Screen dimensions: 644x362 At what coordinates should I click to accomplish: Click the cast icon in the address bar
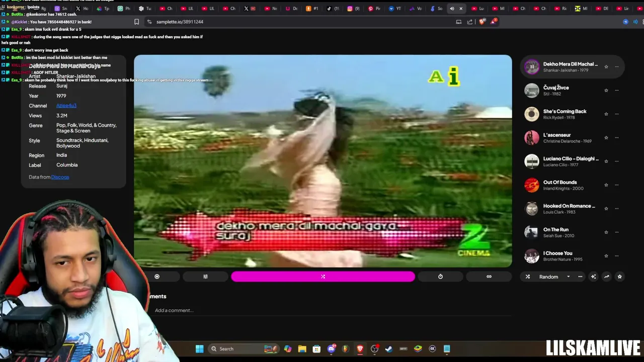coord(458,22)
